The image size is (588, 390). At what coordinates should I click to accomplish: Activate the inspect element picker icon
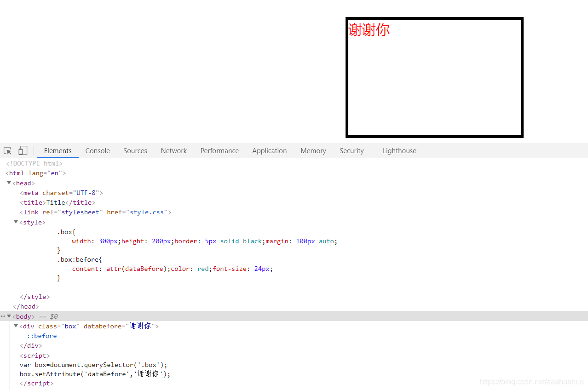pos(7,151)
